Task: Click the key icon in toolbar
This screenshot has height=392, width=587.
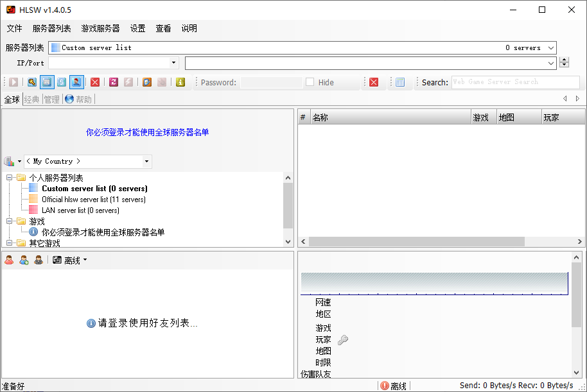Action: coord(32,82)
